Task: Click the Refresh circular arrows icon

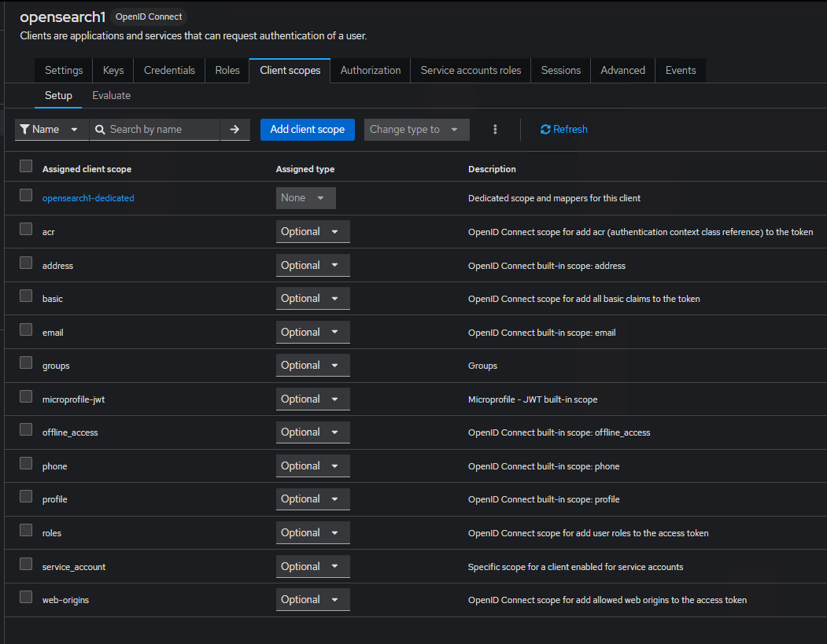Action: coord(545,130)
